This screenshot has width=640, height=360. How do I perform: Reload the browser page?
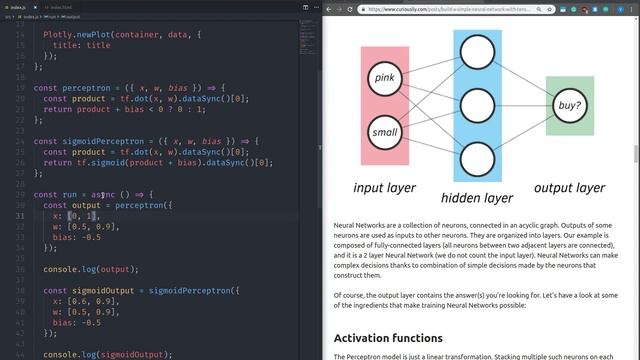(x=350, y=9)
